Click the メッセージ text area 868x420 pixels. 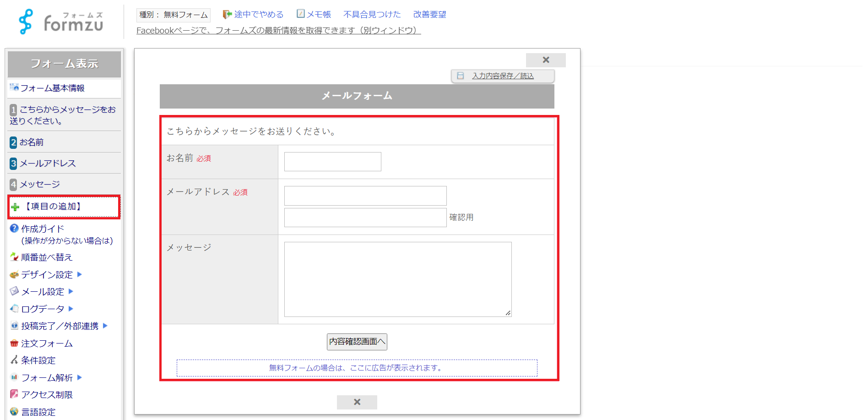(x=397, y=279)
